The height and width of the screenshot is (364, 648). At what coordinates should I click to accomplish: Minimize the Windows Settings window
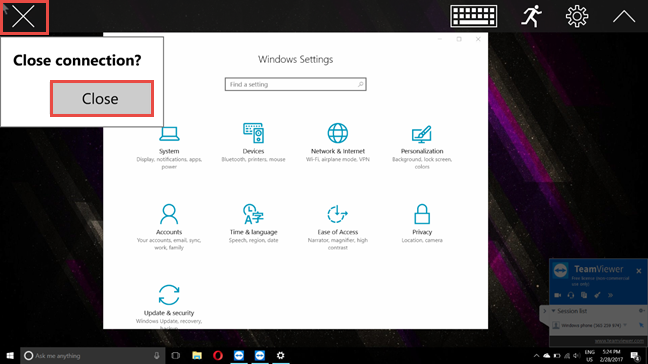(x=440, y=39)
